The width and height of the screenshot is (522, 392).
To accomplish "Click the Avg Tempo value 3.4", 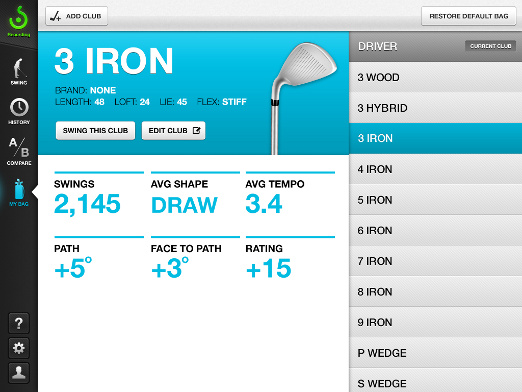I will pos(264,204).
